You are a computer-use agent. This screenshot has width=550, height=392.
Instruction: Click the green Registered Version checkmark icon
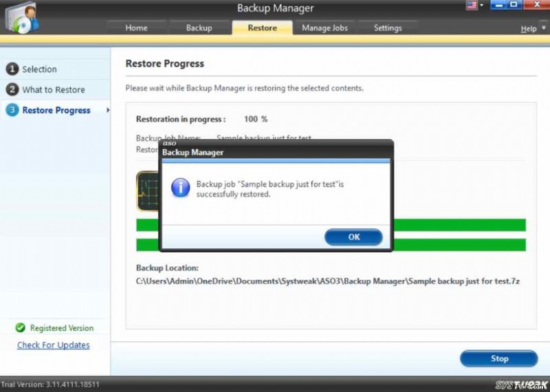21,328
